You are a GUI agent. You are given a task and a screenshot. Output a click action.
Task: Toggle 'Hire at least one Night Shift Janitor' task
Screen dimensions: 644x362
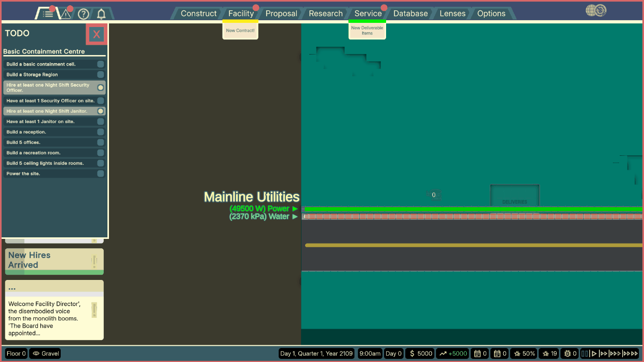pos(101,111)
